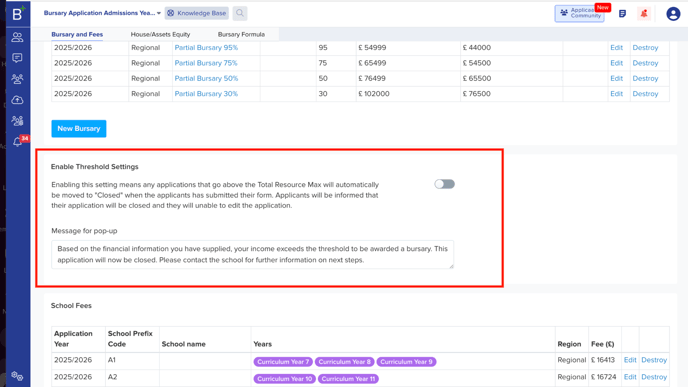Enable the Threshold Settings toggle switch
The width and height of the screenshot is (688, 387).
(x=444, y=184)
